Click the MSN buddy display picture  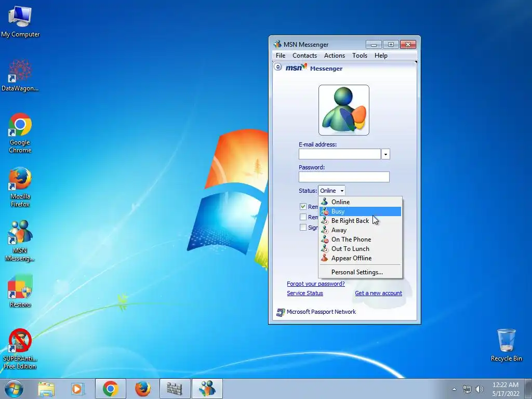click(x=344, y=110)
